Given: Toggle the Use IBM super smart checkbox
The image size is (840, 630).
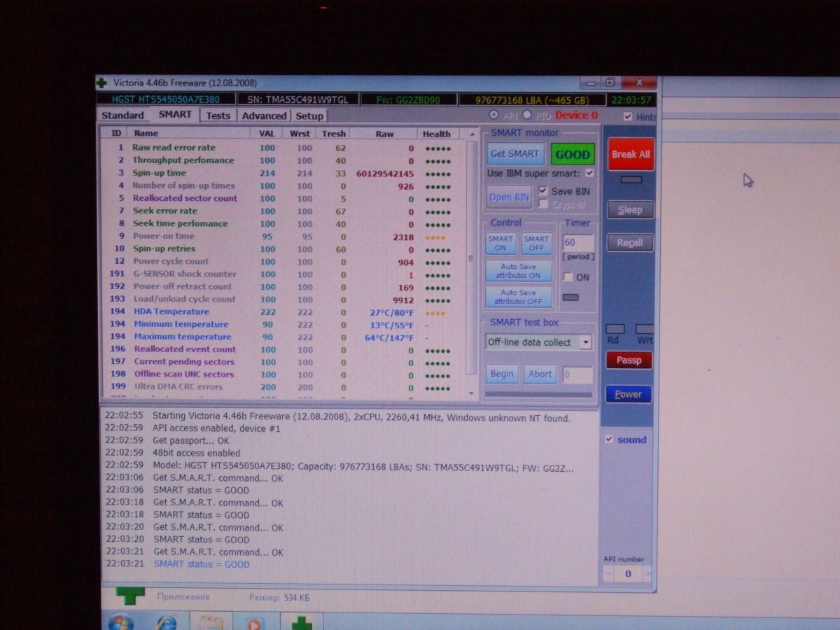Looking at the screenshot, I should coord(589,173).
